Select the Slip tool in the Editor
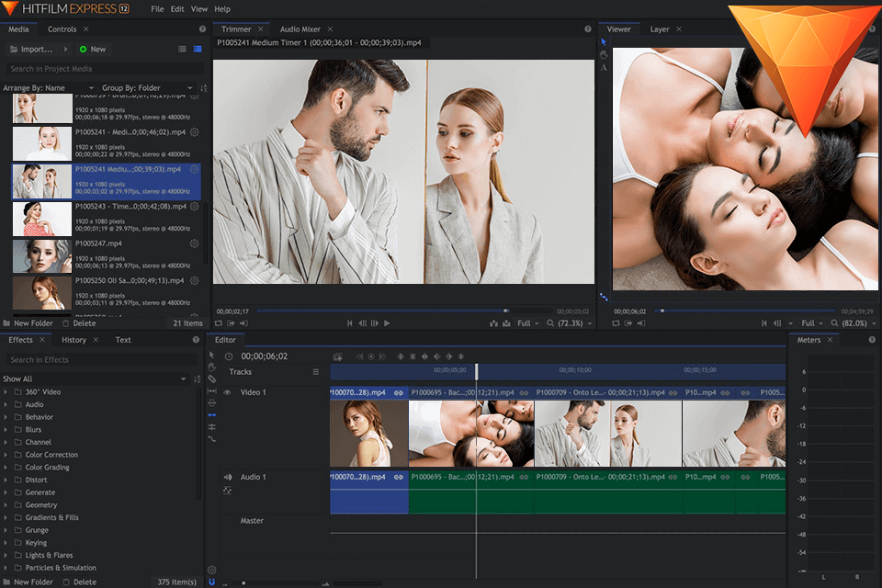The image size is (882, 588). point(211,391)
